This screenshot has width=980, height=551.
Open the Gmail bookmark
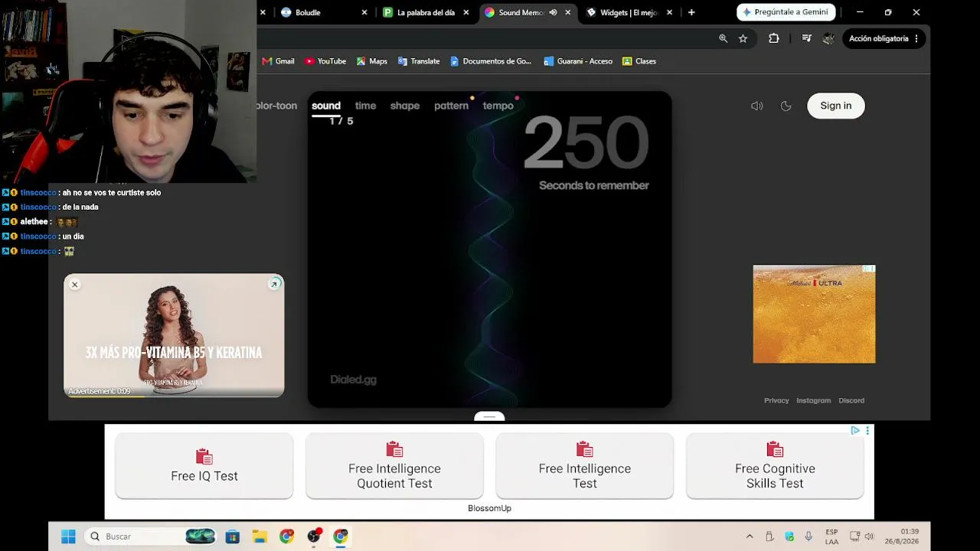point(278,61)
